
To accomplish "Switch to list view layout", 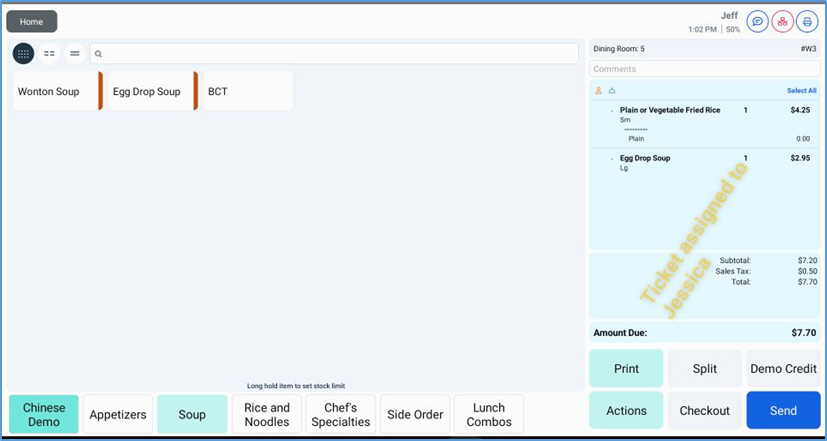I will [x=74, y=54].
